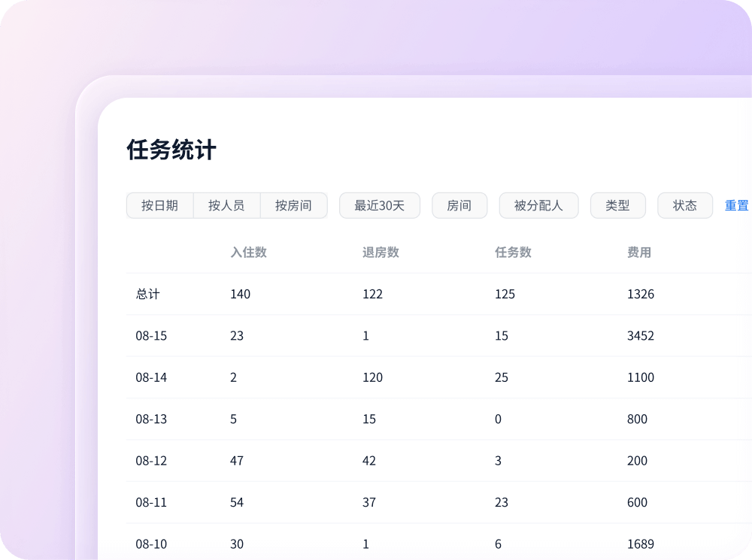
Task: Expand the 状态 filter dropdown
Action: point(684,205)
